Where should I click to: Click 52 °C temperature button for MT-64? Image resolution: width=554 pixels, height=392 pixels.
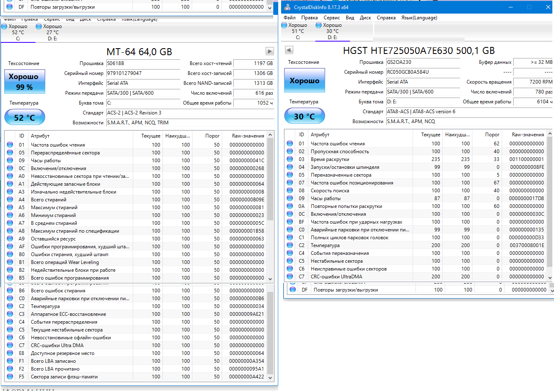click(x=24, y=117)
